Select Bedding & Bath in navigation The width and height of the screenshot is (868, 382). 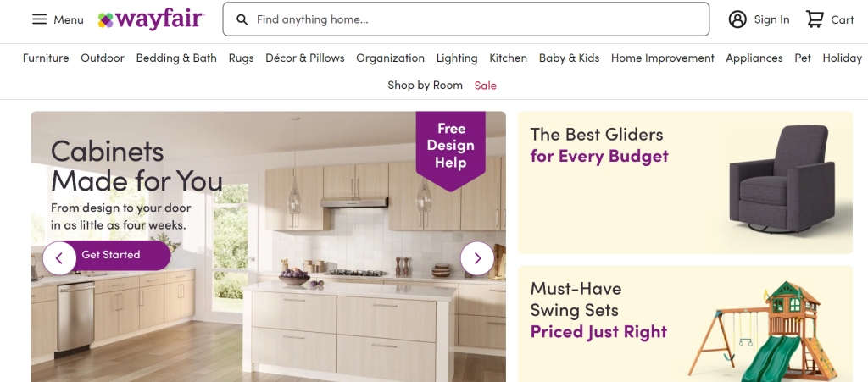[176, 58]
